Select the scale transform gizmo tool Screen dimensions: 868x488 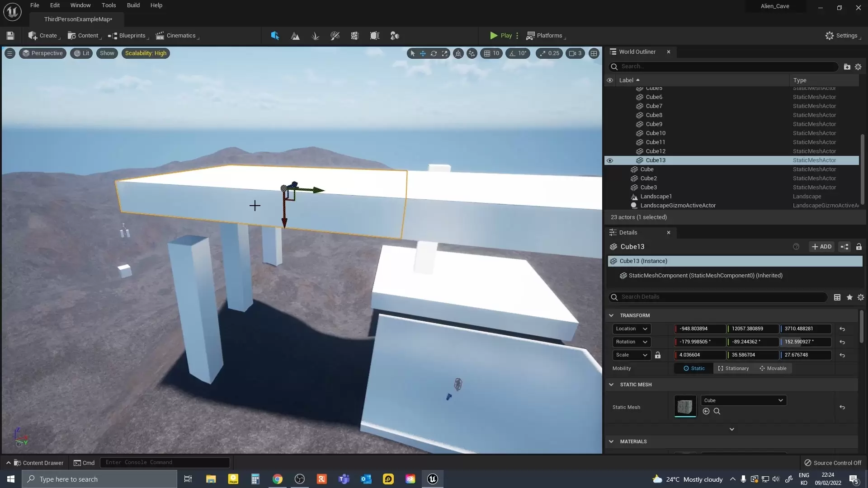[x=445, y=53]
